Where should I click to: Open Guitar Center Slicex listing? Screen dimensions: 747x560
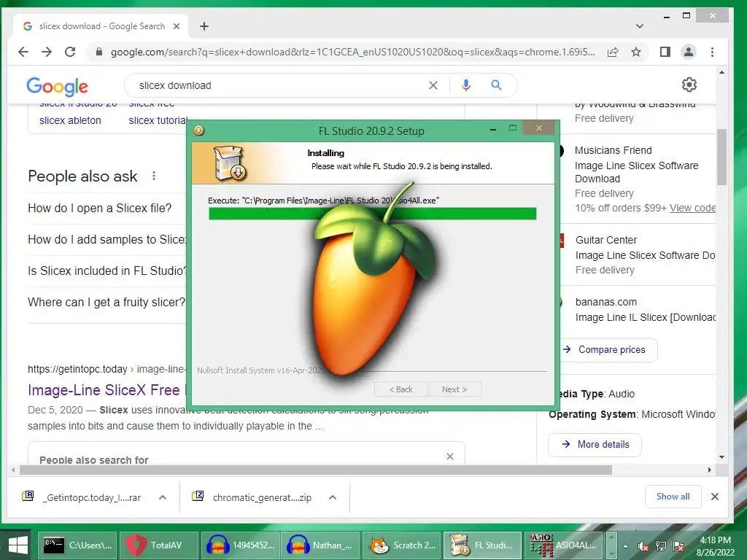click(x=645, y=255)
